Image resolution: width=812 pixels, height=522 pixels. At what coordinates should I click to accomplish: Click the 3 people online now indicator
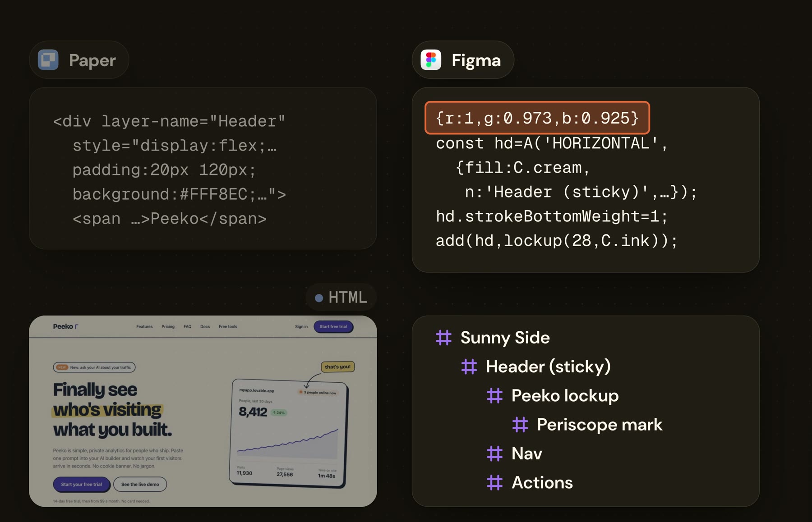[318, 393]
